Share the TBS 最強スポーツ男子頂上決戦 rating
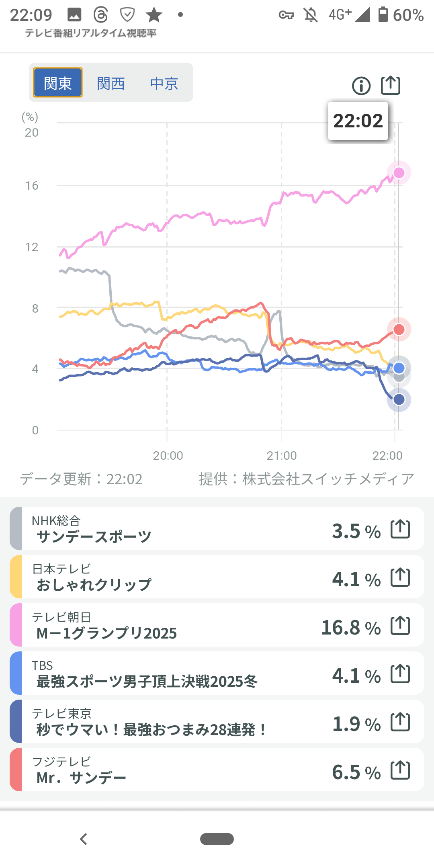Viewport: 434px width, 868px height. 400,674
